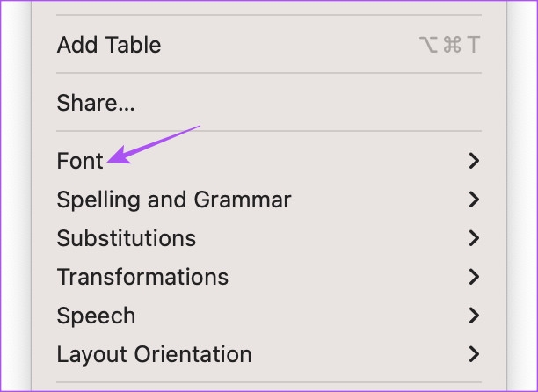Expand the Transformations submenu arrow

click(x=475, y=277)
